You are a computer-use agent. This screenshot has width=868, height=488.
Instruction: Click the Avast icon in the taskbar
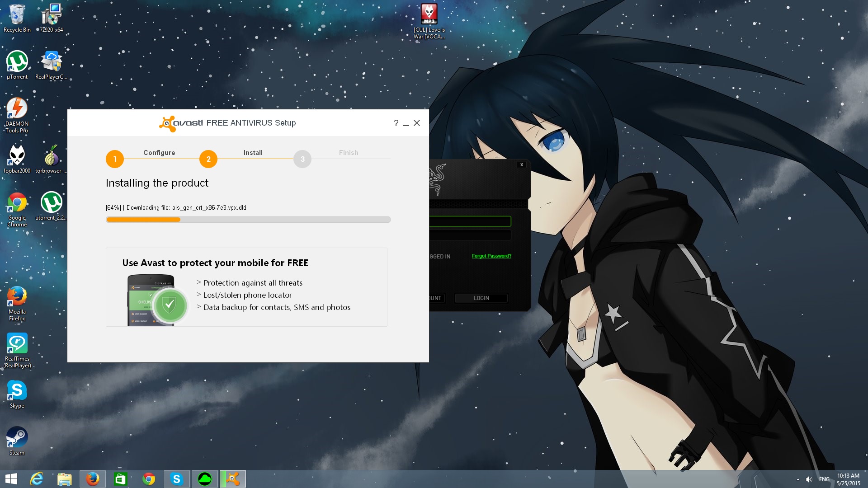pyautogui.click(x=233, y=479)
